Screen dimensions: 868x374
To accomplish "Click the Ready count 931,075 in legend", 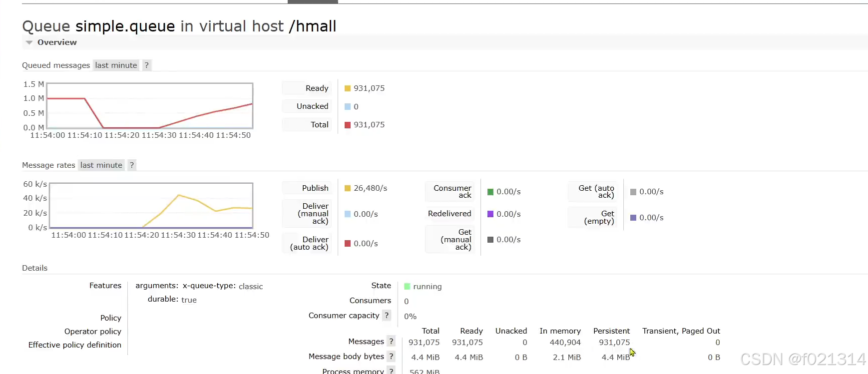I will [x=369, y=88].
